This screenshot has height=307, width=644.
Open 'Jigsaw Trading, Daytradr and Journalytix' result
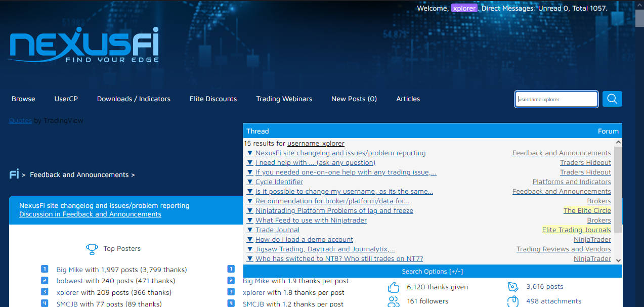[x=325, y=249]
